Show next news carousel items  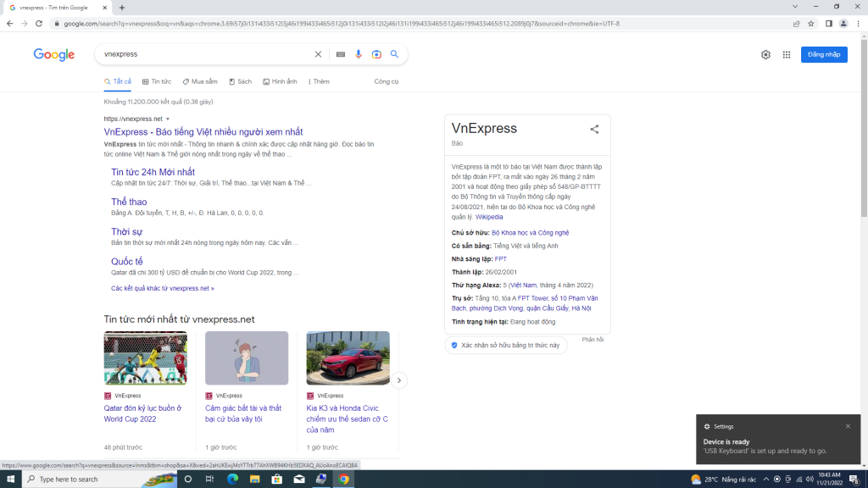click(399, 380)
